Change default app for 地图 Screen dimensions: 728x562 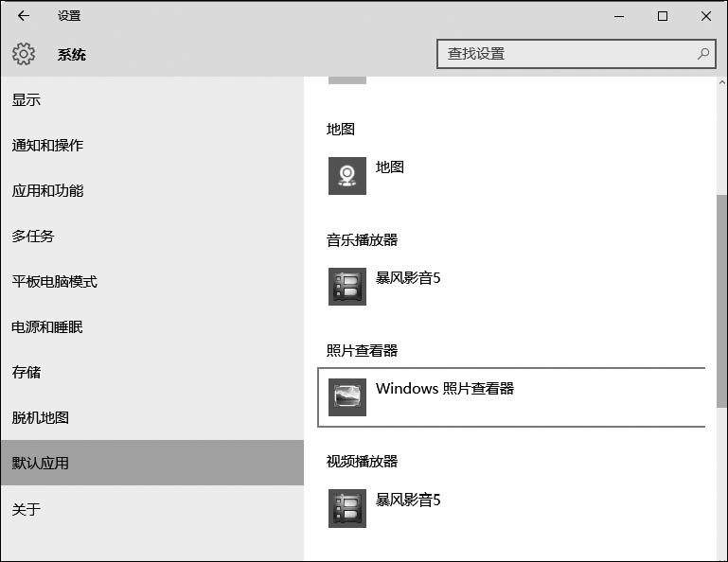[x=511, y=176]
